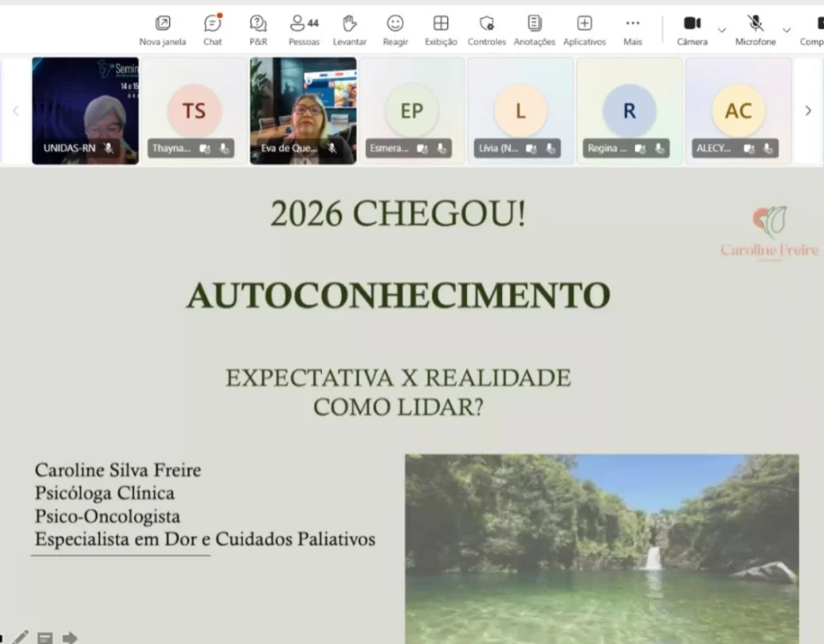Show the Pessoas participants list

(303, 28)
